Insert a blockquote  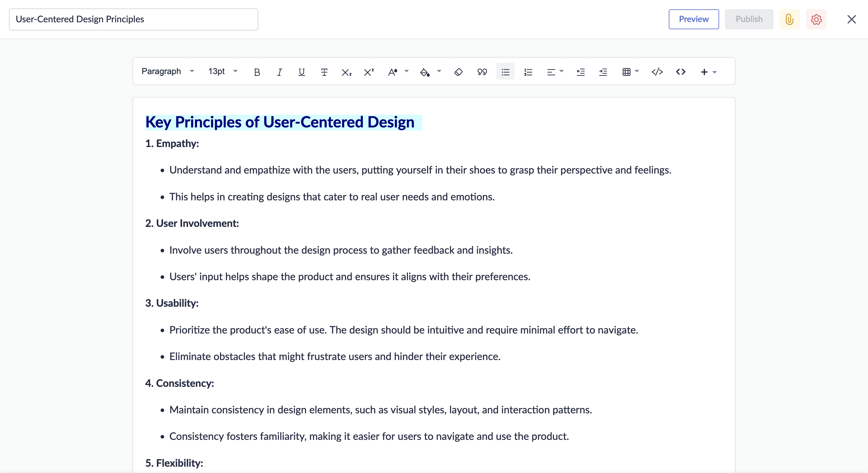(x=482, y=72)
